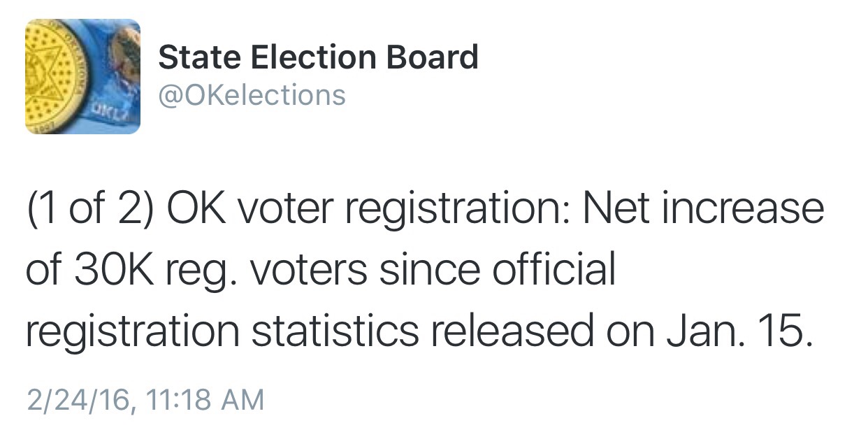Viewport: 868px width, 437px height.
Task: Tap the phrase "released on"
Action: (x=540, y=332)
